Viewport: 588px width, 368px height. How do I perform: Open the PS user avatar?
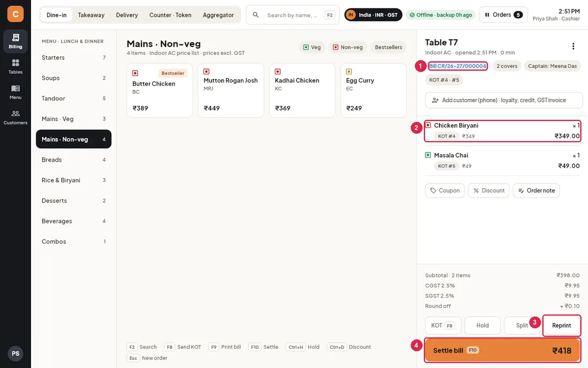16,354
